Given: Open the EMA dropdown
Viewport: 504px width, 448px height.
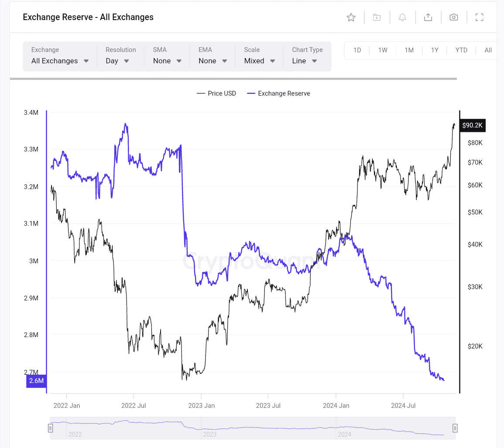Looking at the screenshot, I should 213,61.
